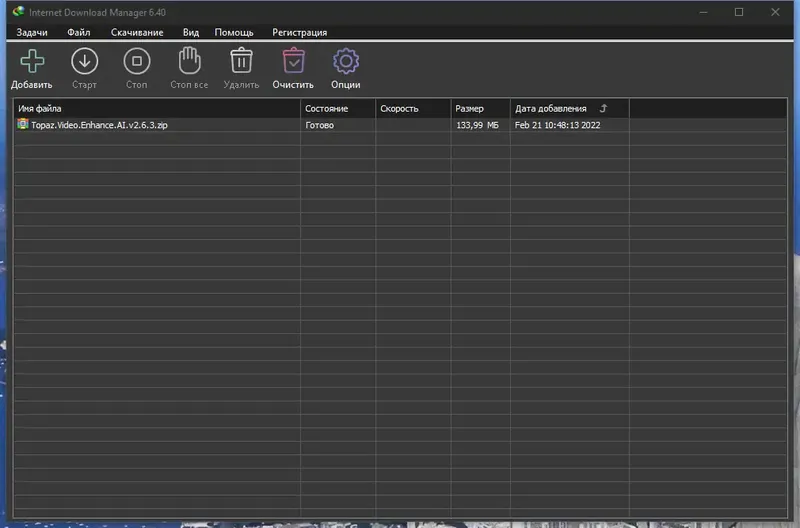Click the pink Очистить icon
The width and height of the screenshot is (800, 528).
[293, 61]
